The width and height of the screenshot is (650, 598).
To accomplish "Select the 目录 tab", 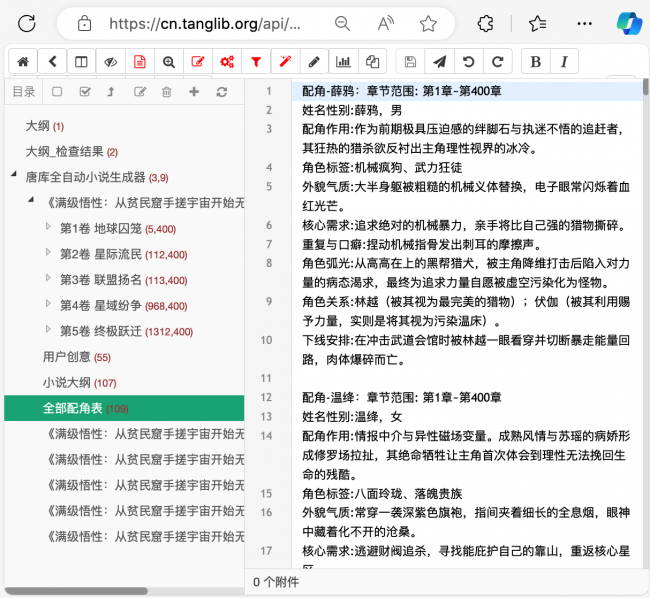I will 23,92.
